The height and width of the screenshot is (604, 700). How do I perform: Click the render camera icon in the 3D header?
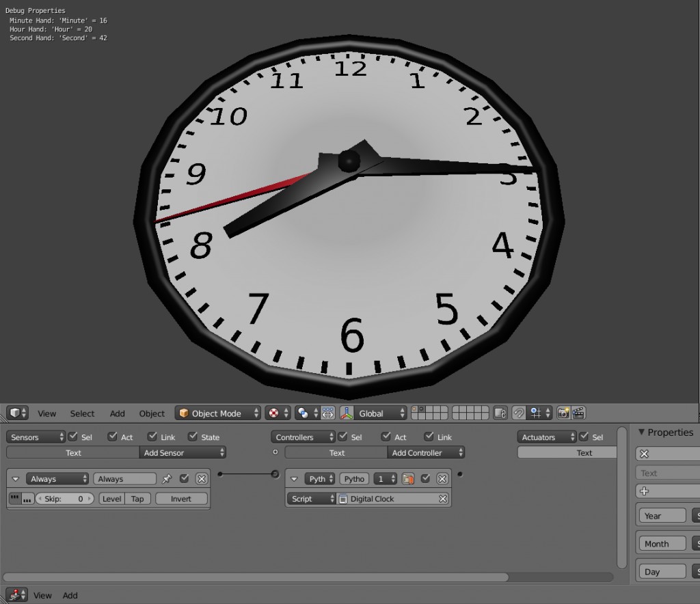click(x=563, y=413)
